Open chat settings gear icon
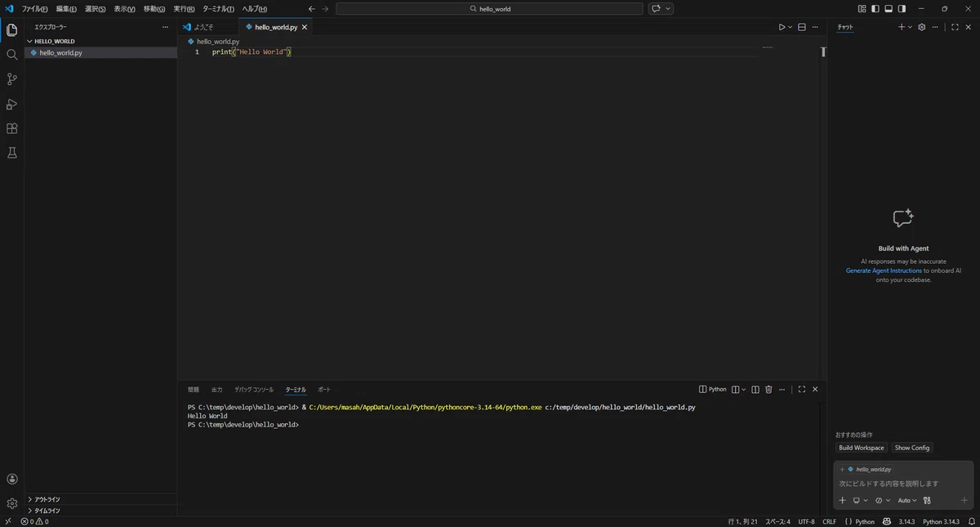The height and width of the screenshot is (527, 980). pos(922,27)
